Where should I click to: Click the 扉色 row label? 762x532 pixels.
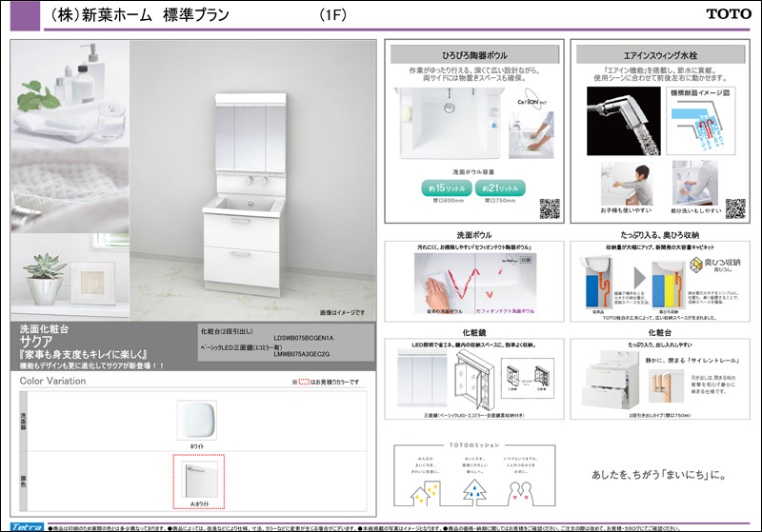pyautogui.click(x=23, y=482)
